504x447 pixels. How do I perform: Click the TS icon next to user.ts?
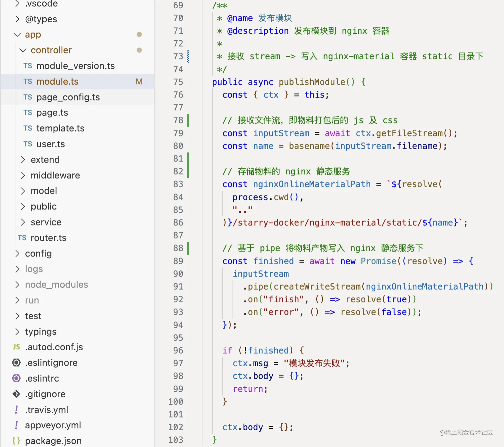pyautogui.click(x=28, y=144)
